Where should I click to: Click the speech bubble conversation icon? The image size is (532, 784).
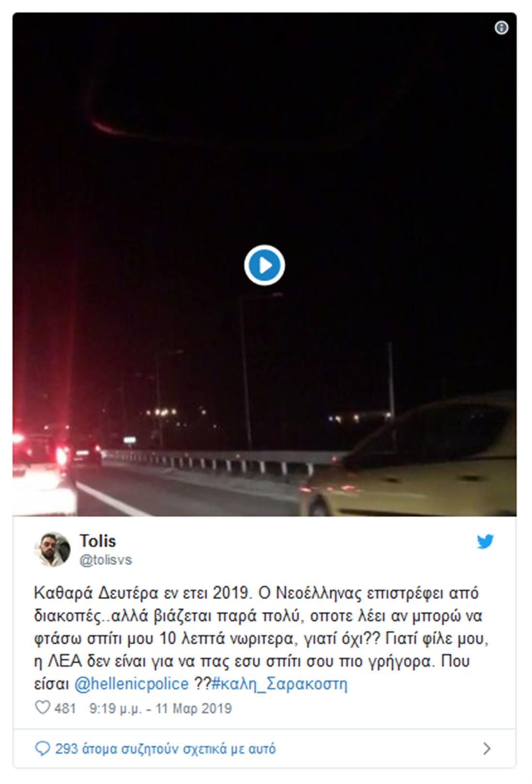click(43, 749)
